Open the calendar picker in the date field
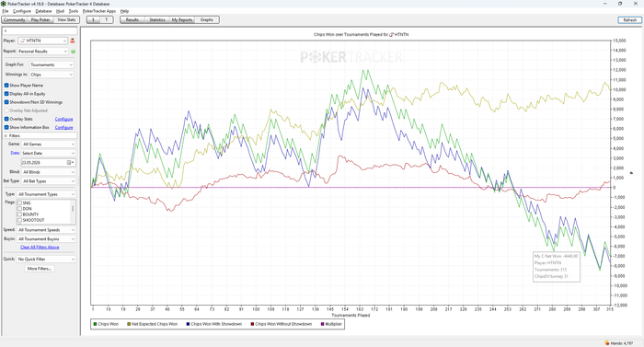644x347 pixels. pos(70,162)
